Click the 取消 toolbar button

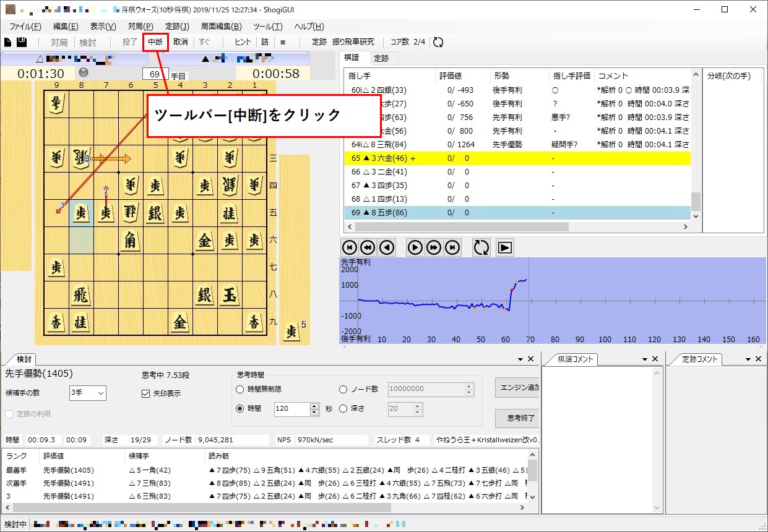point(180,42)
